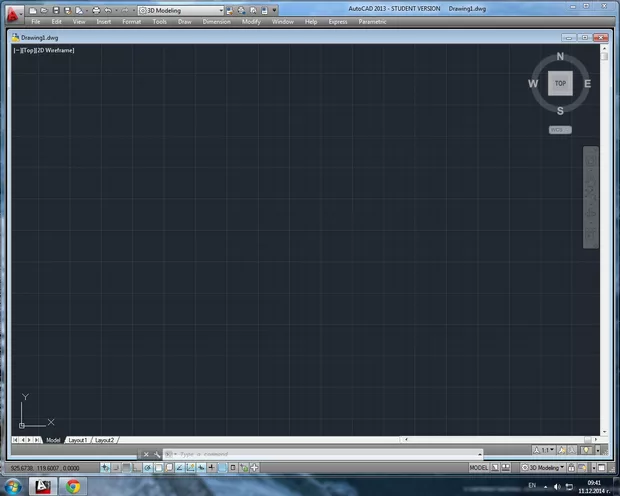Click the New drawing icon
Screen dimensions: 620x496
pos(33,10)
